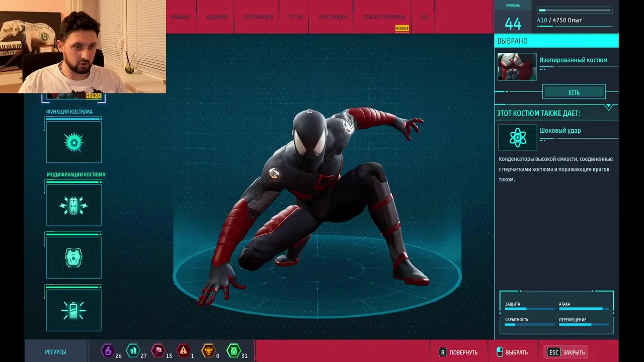The width and height of the screenshot is (644, 362).
Task: Click the АТАКА stat bar
Action: (584, 309)
